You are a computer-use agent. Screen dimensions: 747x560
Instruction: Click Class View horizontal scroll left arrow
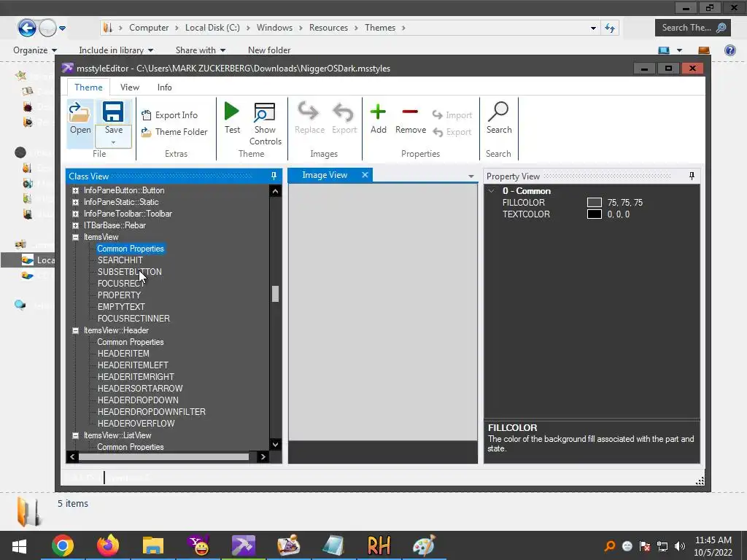pyautogui.click(x=72, y=457)
